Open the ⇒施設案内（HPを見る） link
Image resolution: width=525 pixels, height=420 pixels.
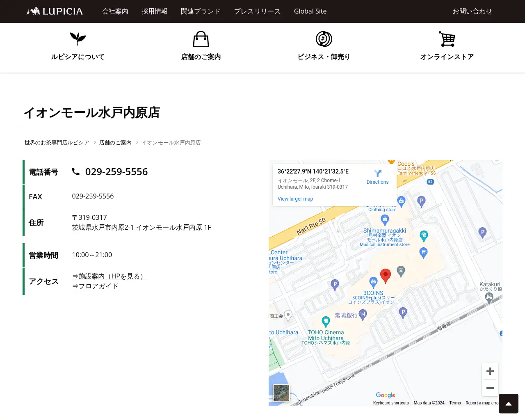pyautogui.click(x=109, y=276)
